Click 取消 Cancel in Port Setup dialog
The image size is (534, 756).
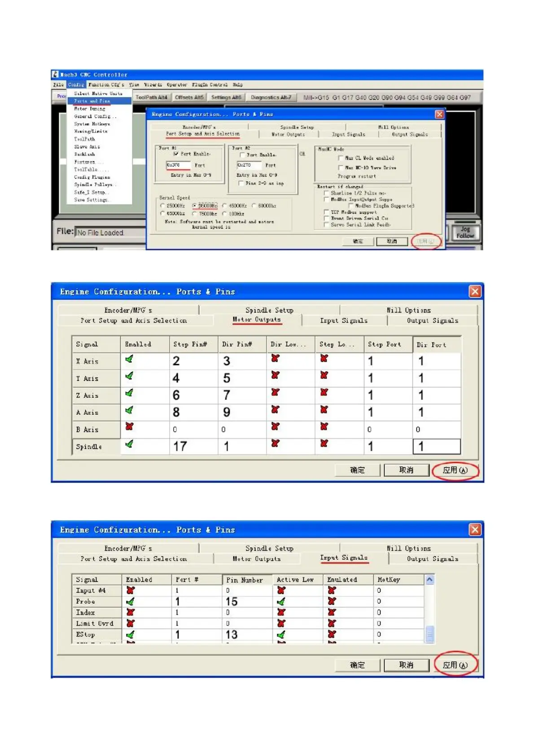point(392,242)
